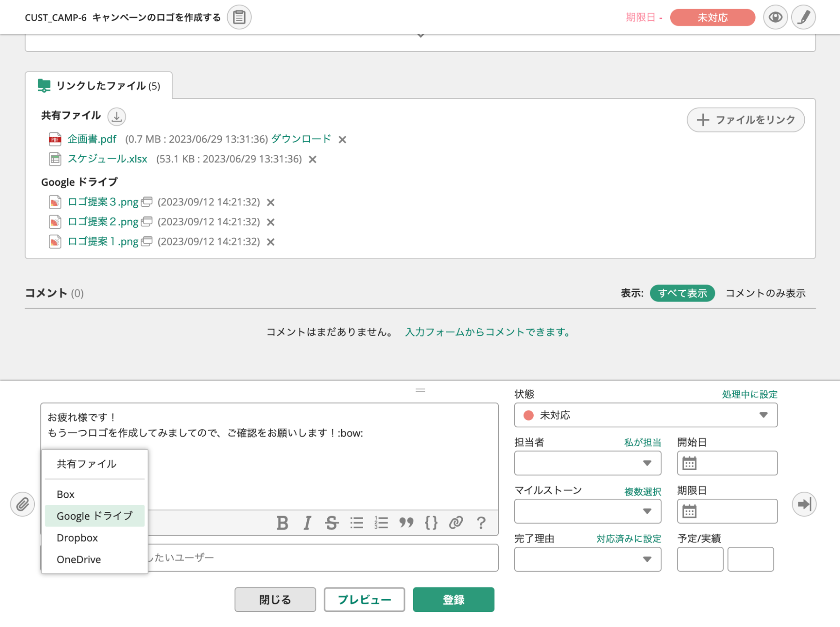Toggle bold formatting in the comment toolbar
The width and height of the screenshot is (840, 627).
click(282, 523)
